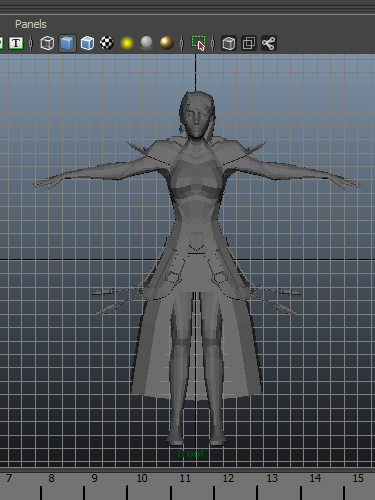
Task: Enable wireframe display mode
Action: (x=47, y=43)
